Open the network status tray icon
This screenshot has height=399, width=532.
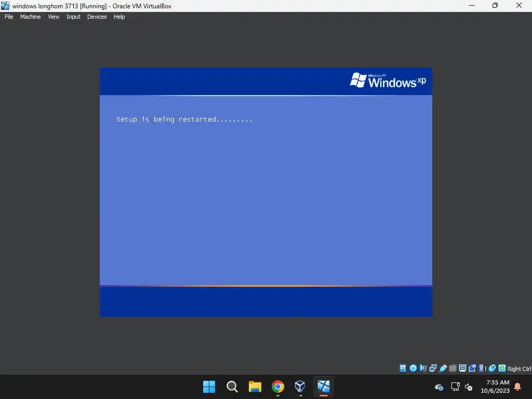pyautogui.click(x=455, y=387)
